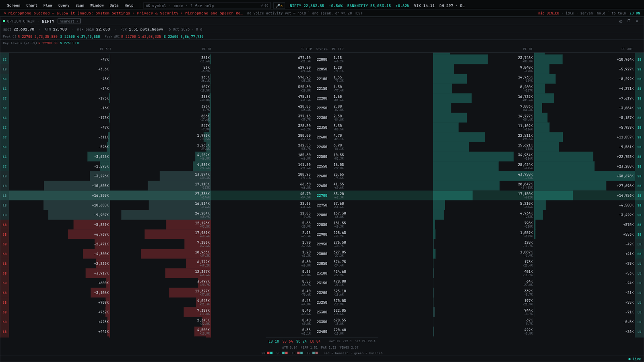644x362 pixels.
Task: Sort by the PE OI column header
Action: (528, 49)
